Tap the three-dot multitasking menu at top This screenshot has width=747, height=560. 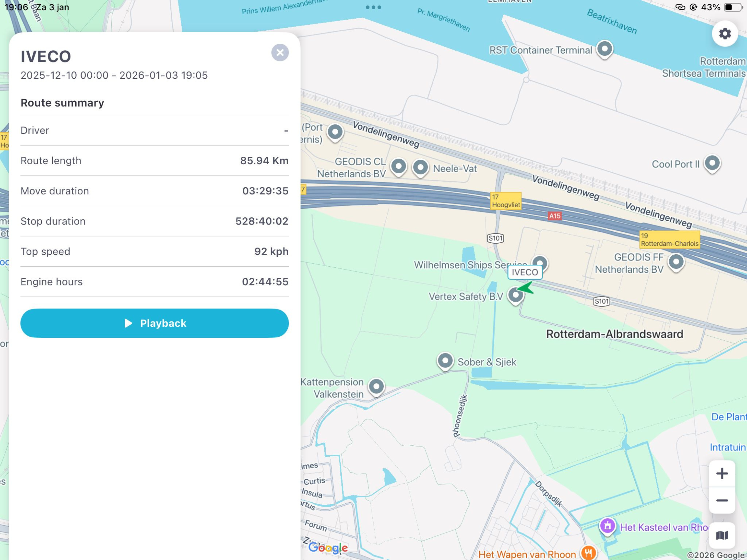pos(373,7)
